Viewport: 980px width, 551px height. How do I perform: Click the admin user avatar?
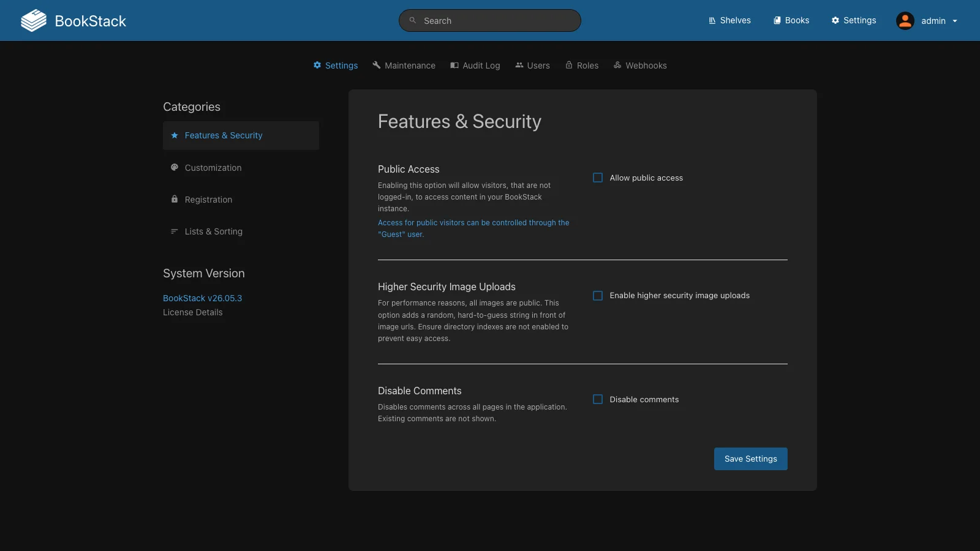tap(905, 21)
